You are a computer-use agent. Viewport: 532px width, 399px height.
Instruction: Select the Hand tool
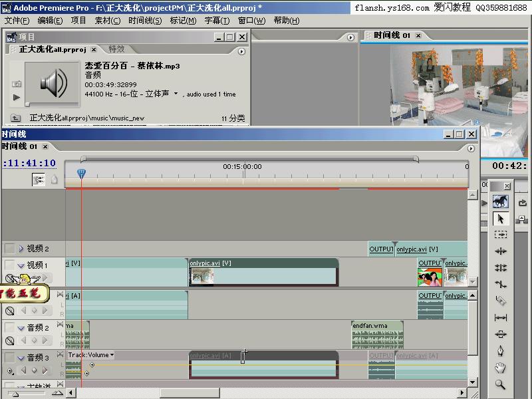(x=501, y=368)
